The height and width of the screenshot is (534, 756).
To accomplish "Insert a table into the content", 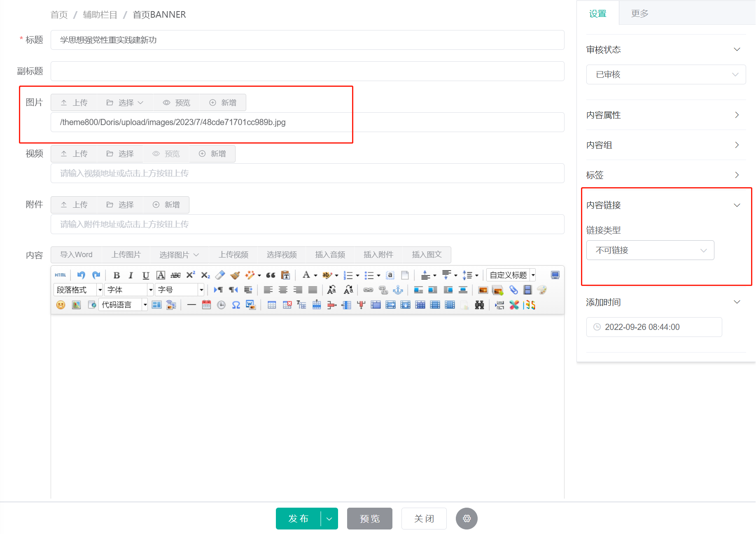I will pyautogui.click(x=272, y=304).
